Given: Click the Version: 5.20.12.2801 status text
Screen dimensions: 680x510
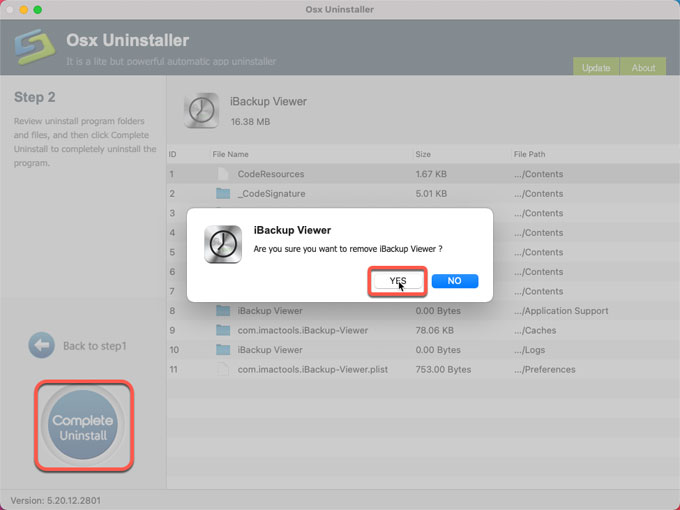Looking at the screenshot, I should click(56, 500).
